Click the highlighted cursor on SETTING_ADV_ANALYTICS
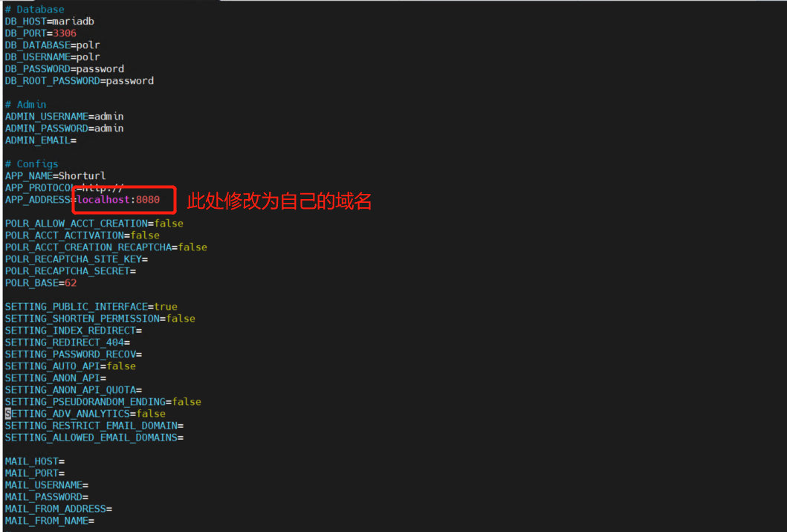787x532 pixels. (8, 414)
